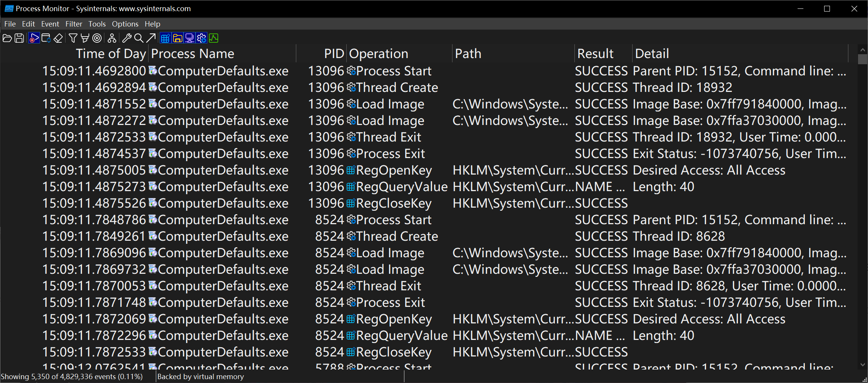
Task: Toggle Show Profiling Events green graph icon
Action: click(x=214, y=38)
